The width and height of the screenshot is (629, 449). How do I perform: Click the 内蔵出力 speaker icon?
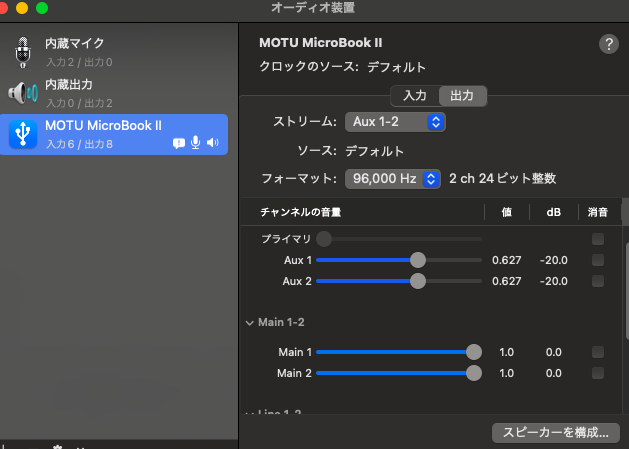23,93
